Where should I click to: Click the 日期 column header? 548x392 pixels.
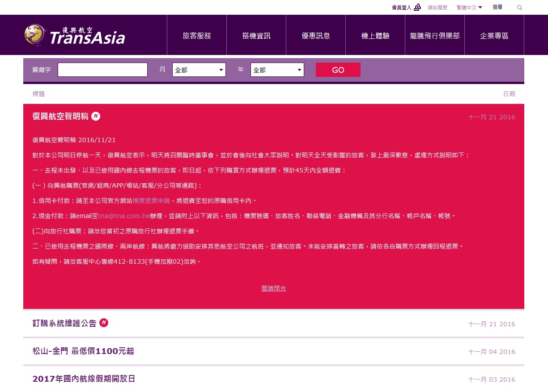(509, 94)
